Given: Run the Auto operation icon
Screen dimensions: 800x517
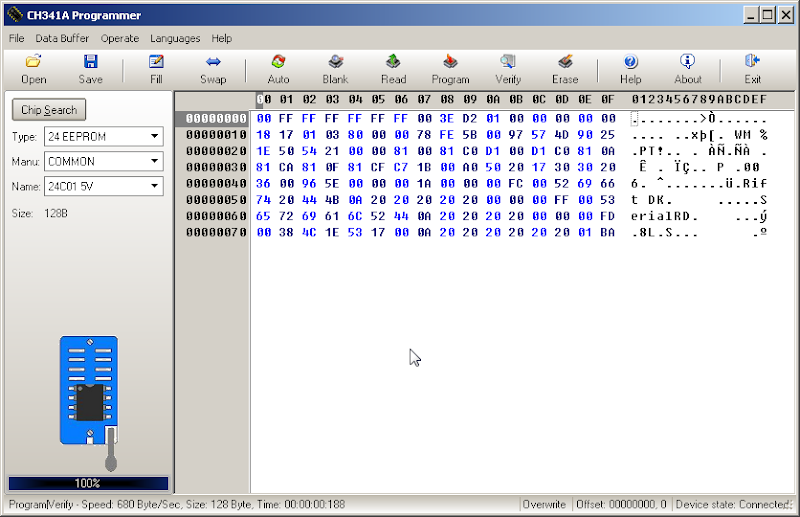Looking at the screenshot, I should point(278,69).
